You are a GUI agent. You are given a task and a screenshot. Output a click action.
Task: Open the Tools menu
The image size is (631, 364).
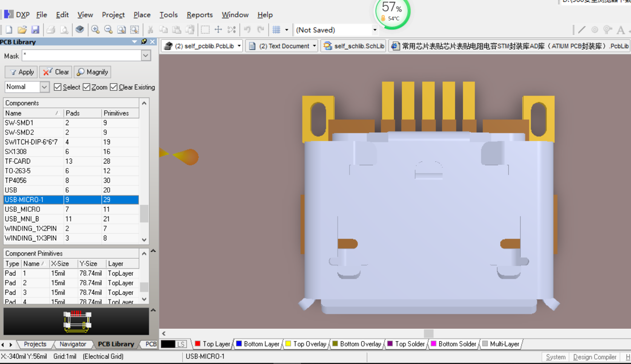pos(168,15)
